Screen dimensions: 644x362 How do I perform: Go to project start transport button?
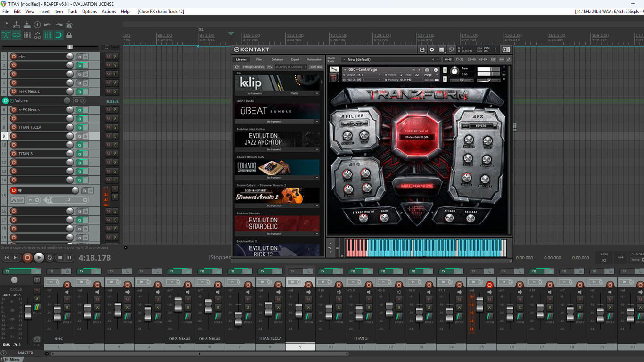[x=7, y=258]
